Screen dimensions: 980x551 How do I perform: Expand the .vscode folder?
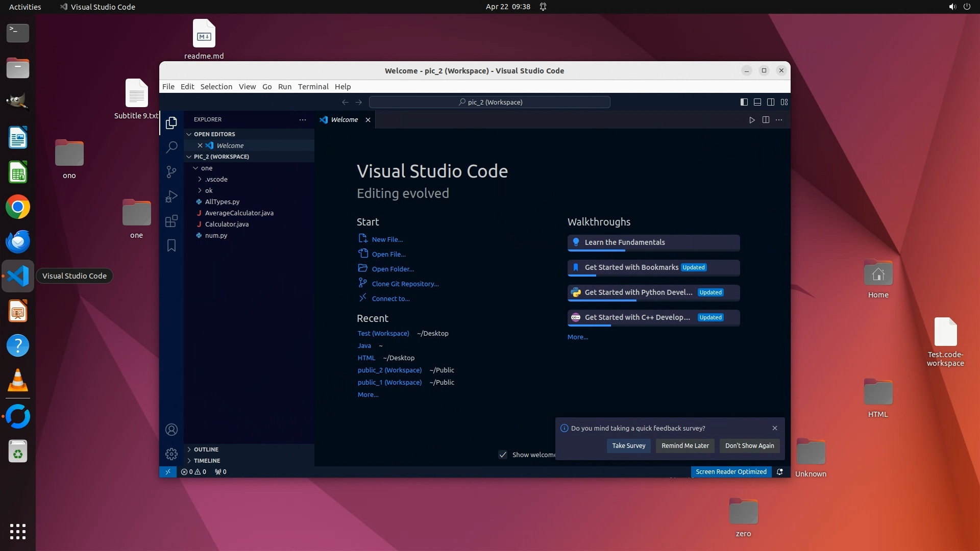click(216, 179)
